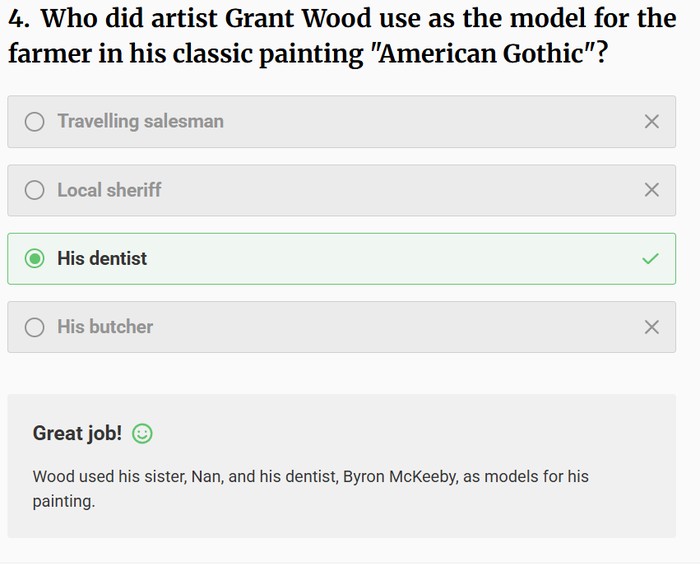This screenshot has width=700, height=566.
Task: Pick the His butcher radio button
Action: click(x=35, y=327)
